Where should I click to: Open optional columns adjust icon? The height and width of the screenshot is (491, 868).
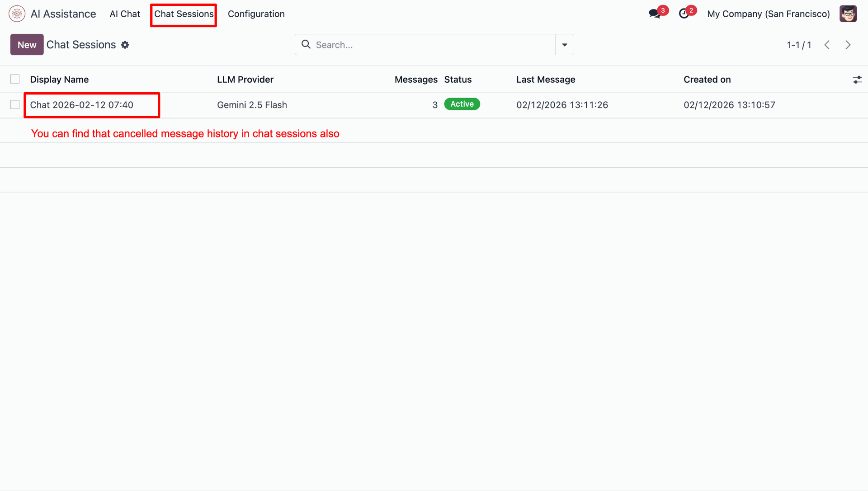coord(857,80)
